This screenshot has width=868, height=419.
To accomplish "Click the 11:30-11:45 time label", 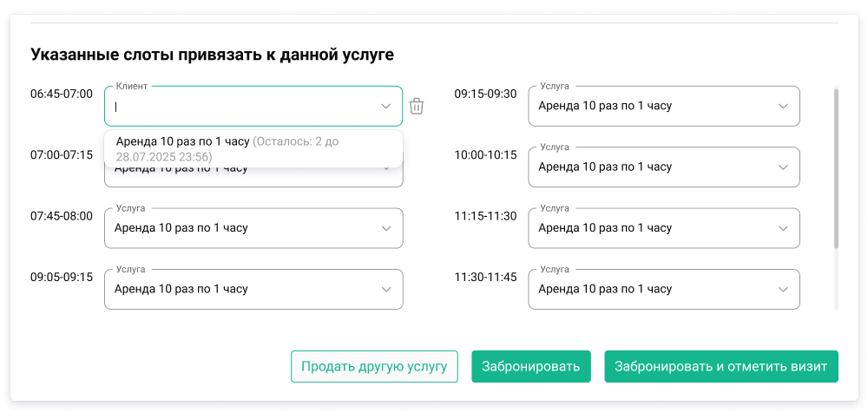I will tap(485, 277).
